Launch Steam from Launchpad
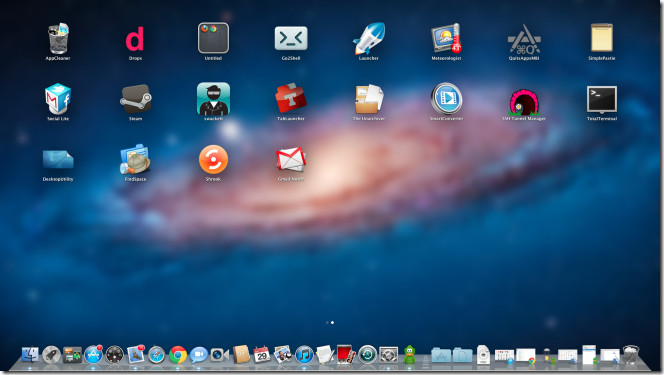The image size is (664, 375). 136,99
